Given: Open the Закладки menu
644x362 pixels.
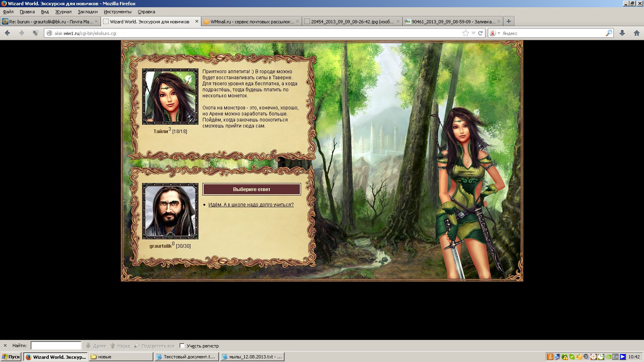Looking at the screenshot, I should (87, 12).
